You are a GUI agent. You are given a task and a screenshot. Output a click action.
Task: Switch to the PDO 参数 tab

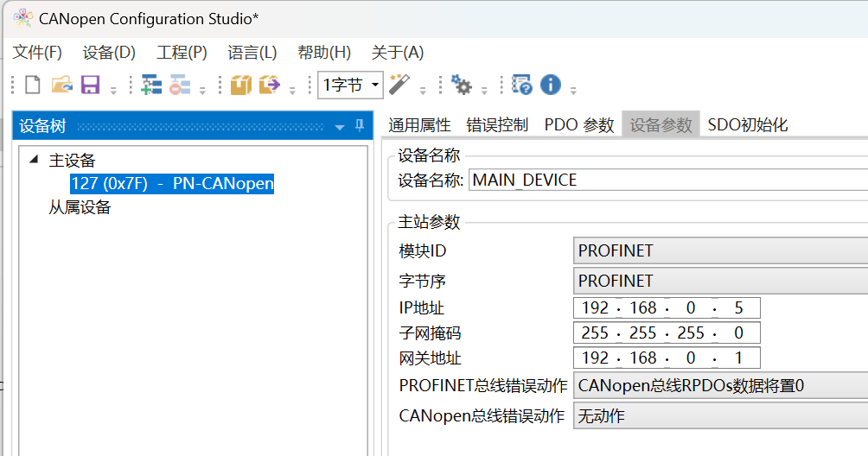pos(579,125)
